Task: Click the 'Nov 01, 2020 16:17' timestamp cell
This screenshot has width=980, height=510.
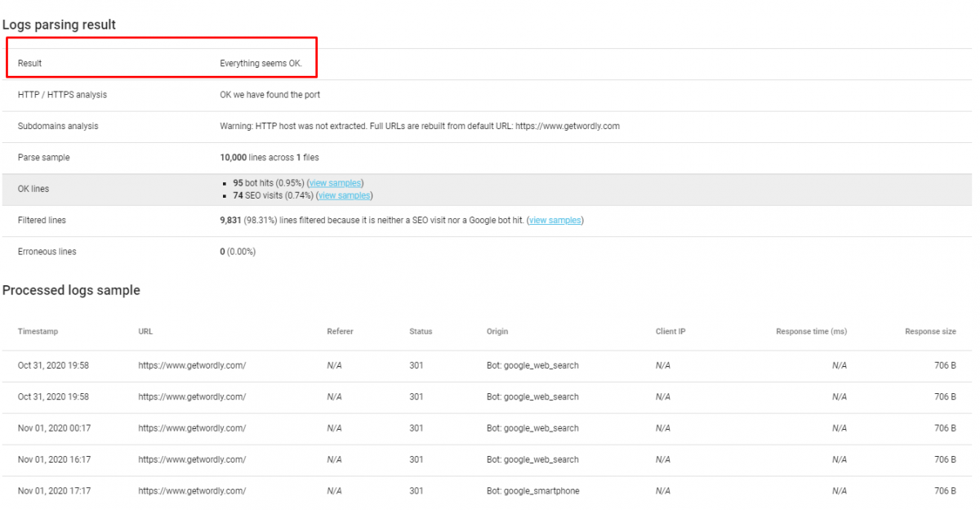Action: [x=54, y=459]
